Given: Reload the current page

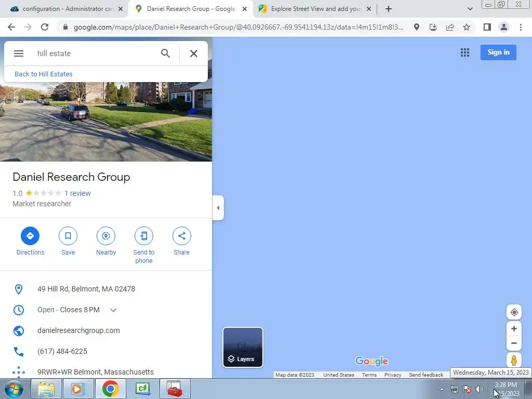Looking at the screenshot, I should coord(45,27).
